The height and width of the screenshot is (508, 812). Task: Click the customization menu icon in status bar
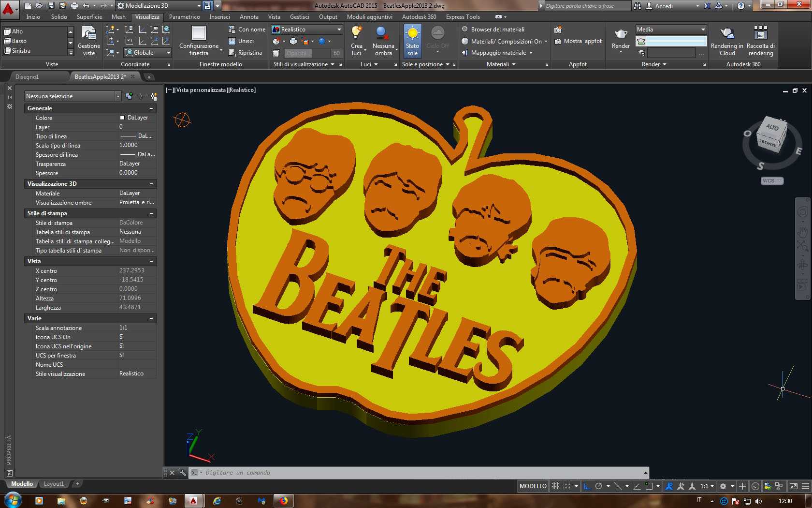coord(805,486)
